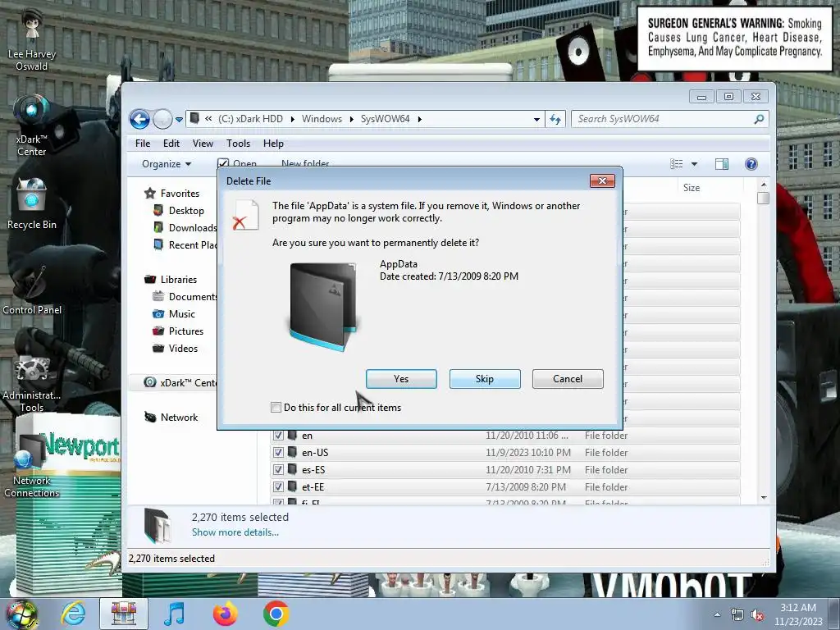Launch Internet Explorer from taskbar
This screenshot has height=630, width=840.
click(x=73, y=614)
